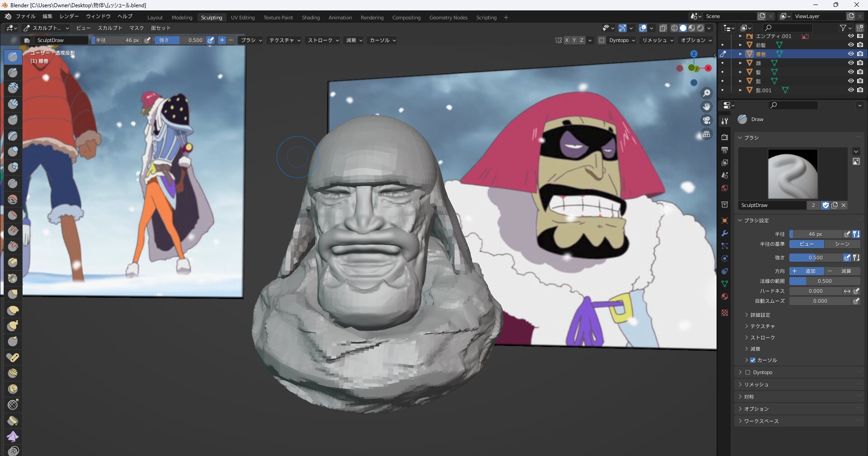Expand the エンプティ.001 item in outliner
Screen dimensions: 868x456
[740, 36]
